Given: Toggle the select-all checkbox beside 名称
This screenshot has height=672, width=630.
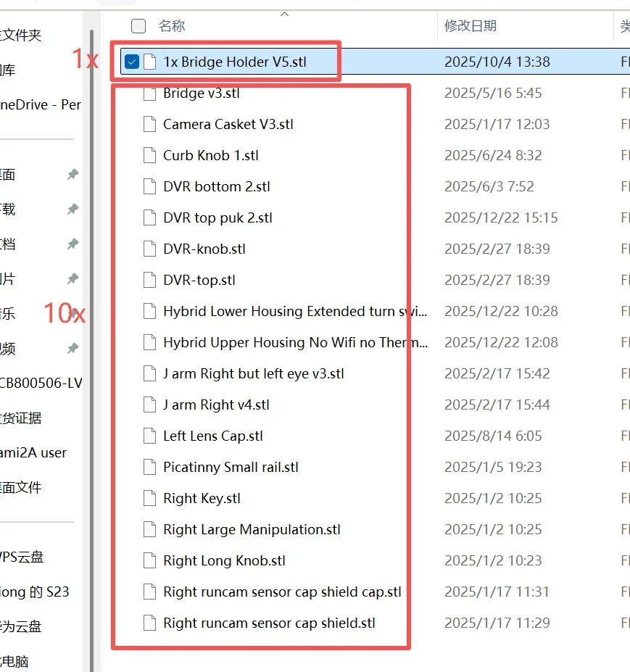Looking at the screenshot, I should tap(138, 26).
